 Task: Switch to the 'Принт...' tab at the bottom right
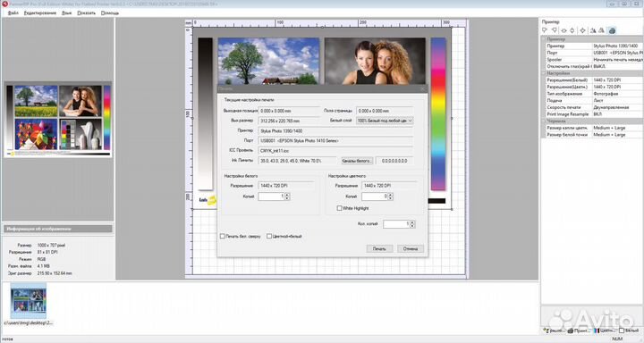tap(580, 330)
